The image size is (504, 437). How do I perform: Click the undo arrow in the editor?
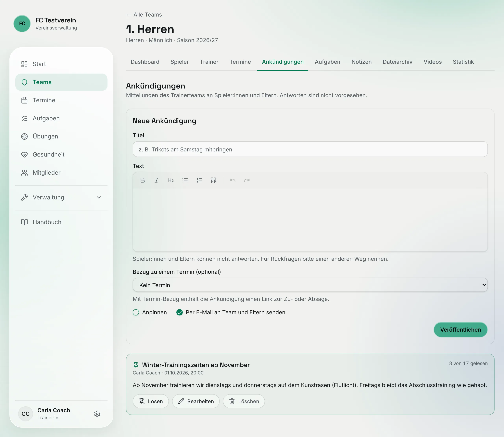(x=233, y=180)
